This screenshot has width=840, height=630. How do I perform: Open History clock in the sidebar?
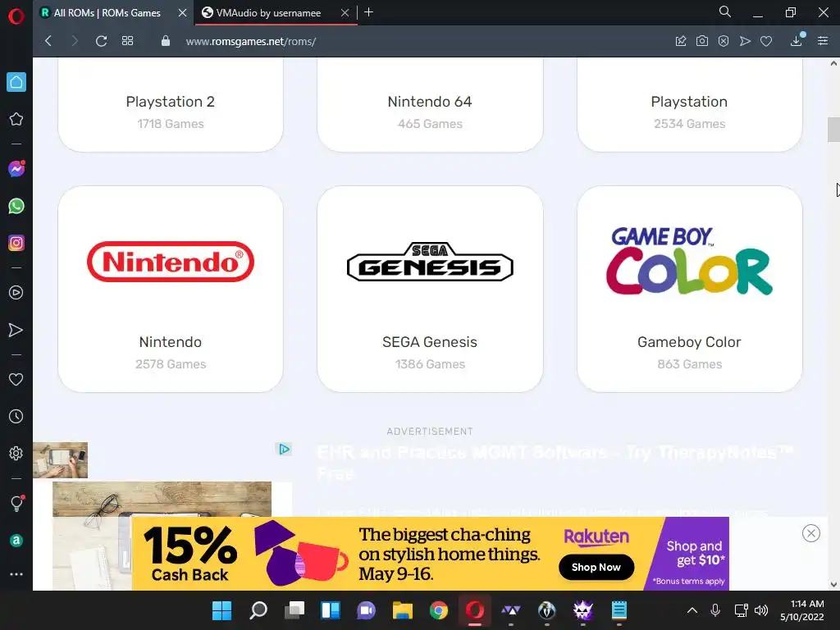click(x=16, y=416)
